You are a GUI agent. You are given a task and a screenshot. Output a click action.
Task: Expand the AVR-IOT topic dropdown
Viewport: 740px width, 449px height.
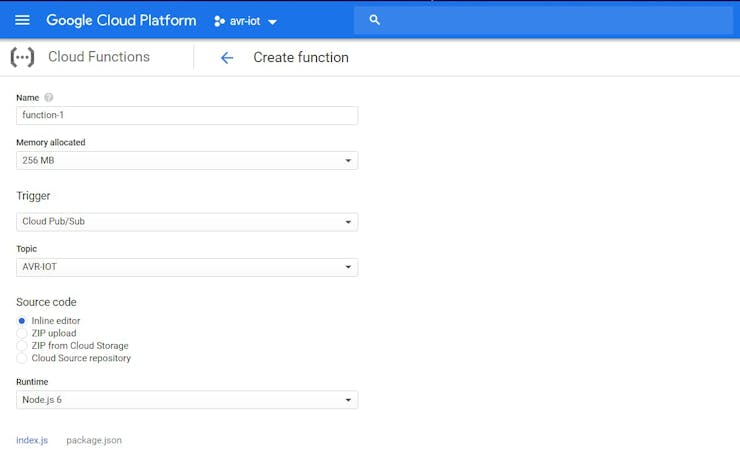[187, 267]
